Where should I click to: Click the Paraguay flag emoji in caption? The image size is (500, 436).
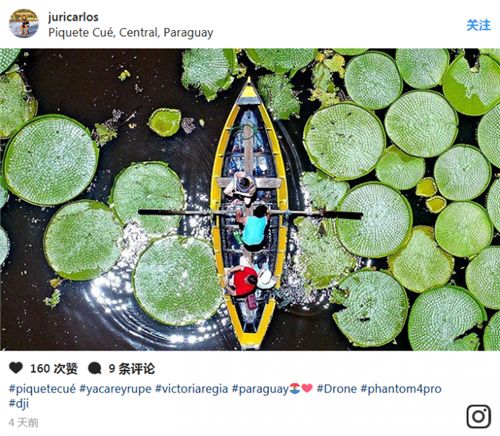[295, 388]
